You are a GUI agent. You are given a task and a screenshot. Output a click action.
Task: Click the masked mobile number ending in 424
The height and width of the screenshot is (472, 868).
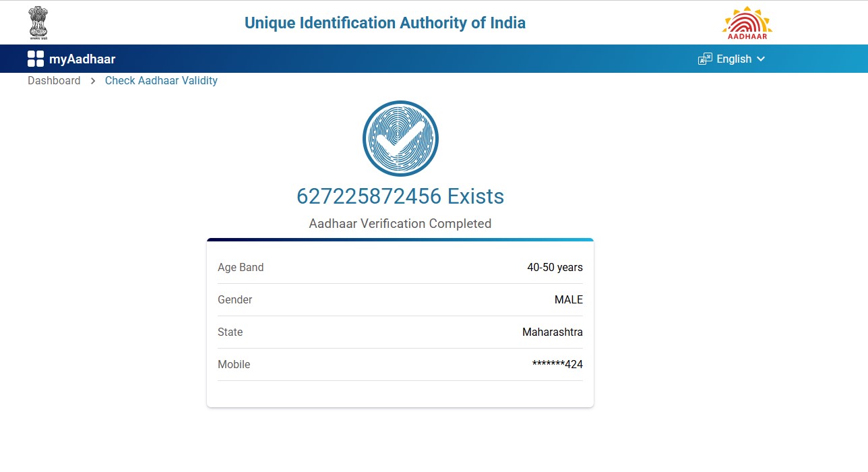click(557, 365)
